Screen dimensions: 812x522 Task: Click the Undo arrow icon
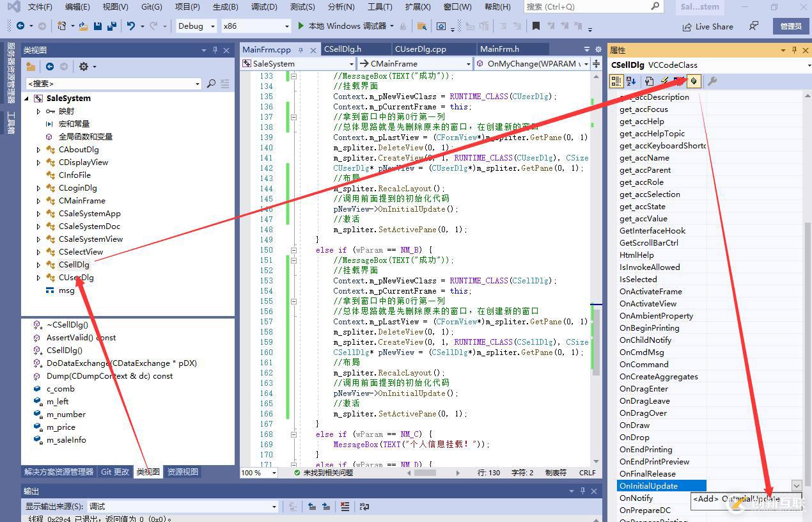[130, 26]
